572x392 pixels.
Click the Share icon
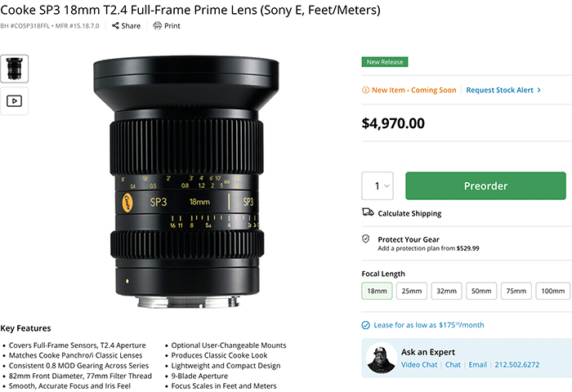coord(115,25)
